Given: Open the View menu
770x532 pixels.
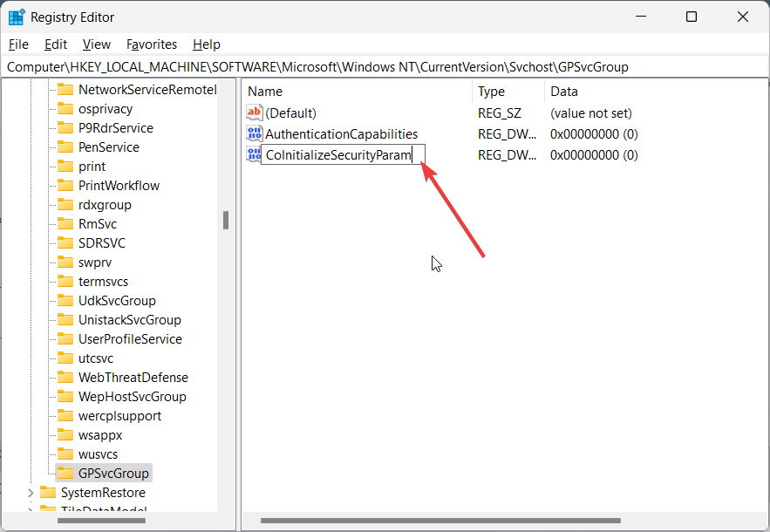Looking at the screenshot, I should (x=96, y=44).
